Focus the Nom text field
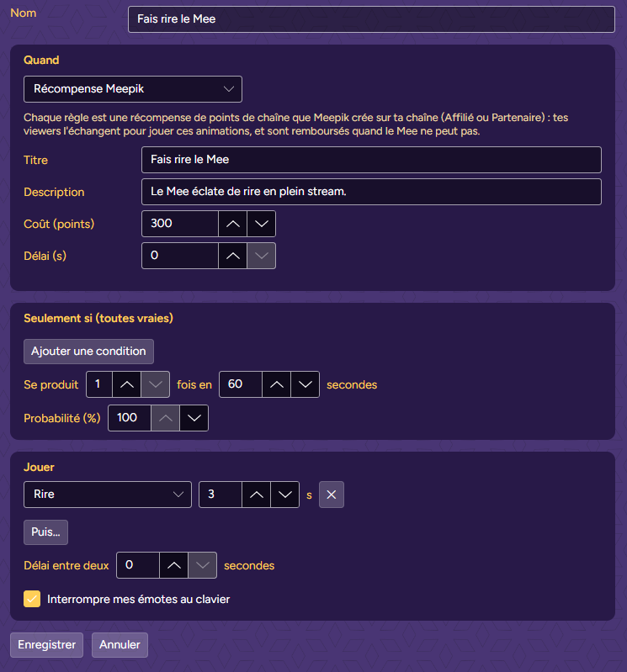627x672 pixels. (371, 19)
